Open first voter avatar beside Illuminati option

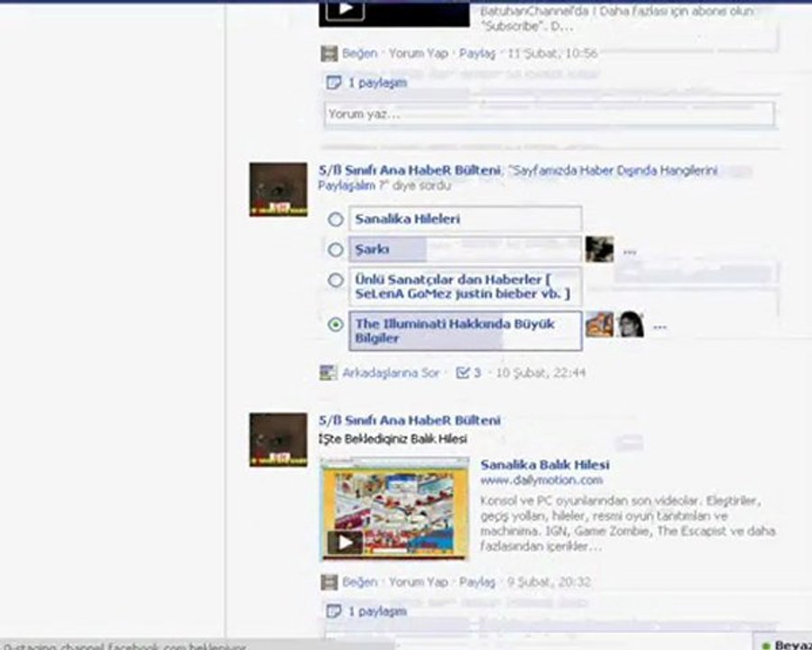tap(599, 324)
